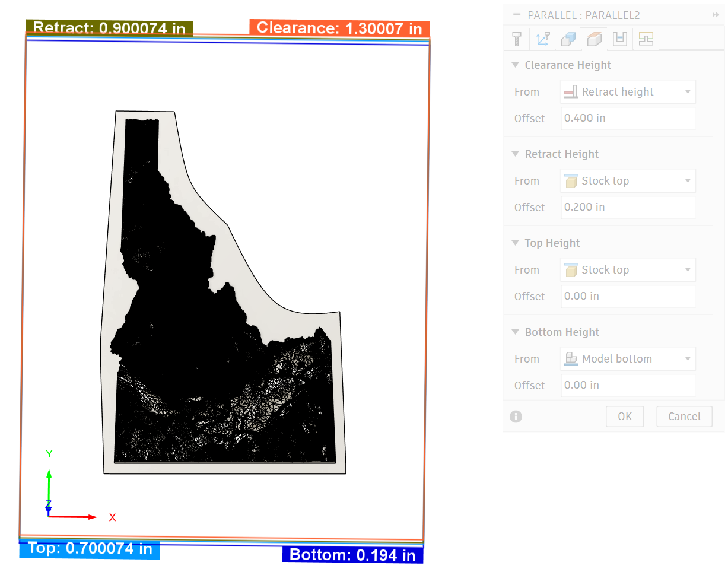728x572 pixels.
Task: Open the Tool tab
Action: click(x=516, y=40)
